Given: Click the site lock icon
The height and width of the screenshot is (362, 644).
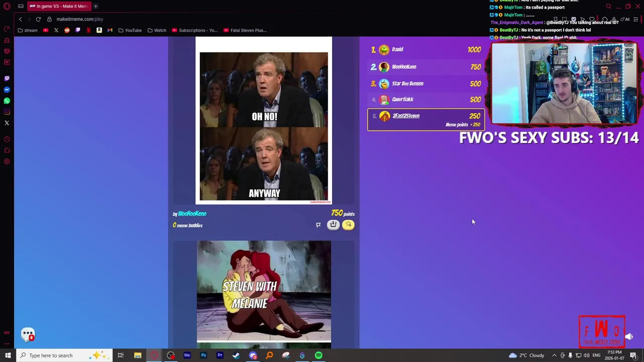Looking at the screenshot, I should tap(49, 19).
